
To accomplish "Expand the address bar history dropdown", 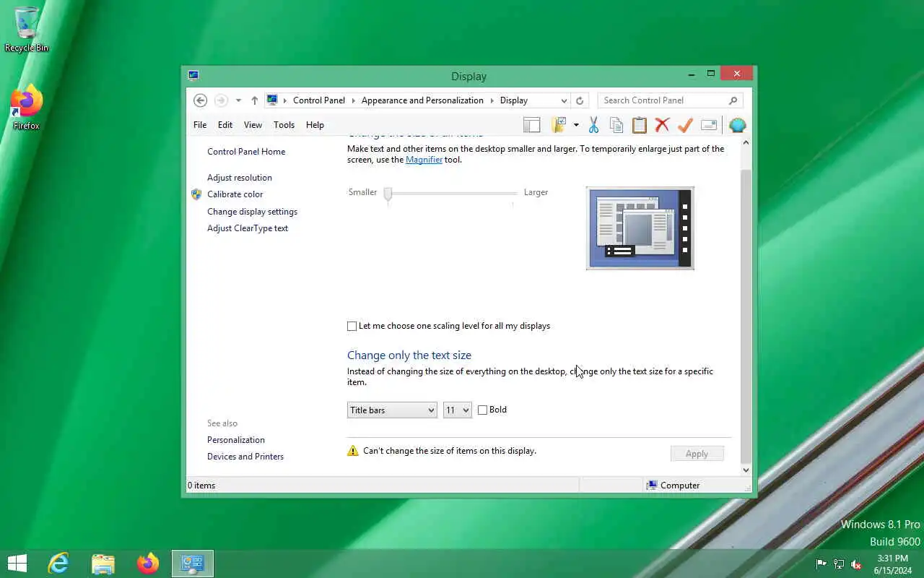I will [x=564, y=100].
